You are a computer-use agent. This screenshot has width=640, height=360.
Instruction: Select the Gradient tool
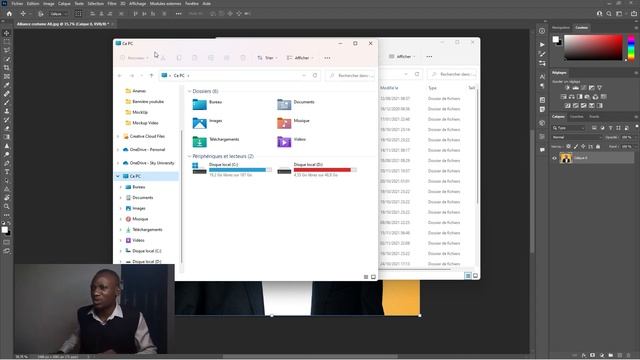pyautogui.click(x=7, y=137)
